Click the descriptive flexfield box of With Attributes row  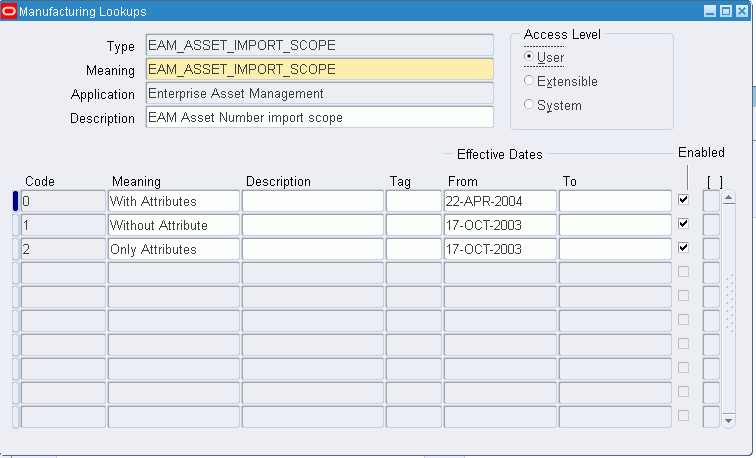click(x=711, y=201)
